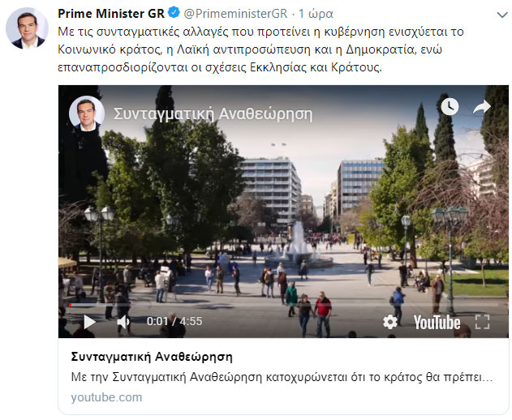Open the @PrimeministerGR handle link
This screenshot has height=420, width=512.
click(x=235, y=14)
